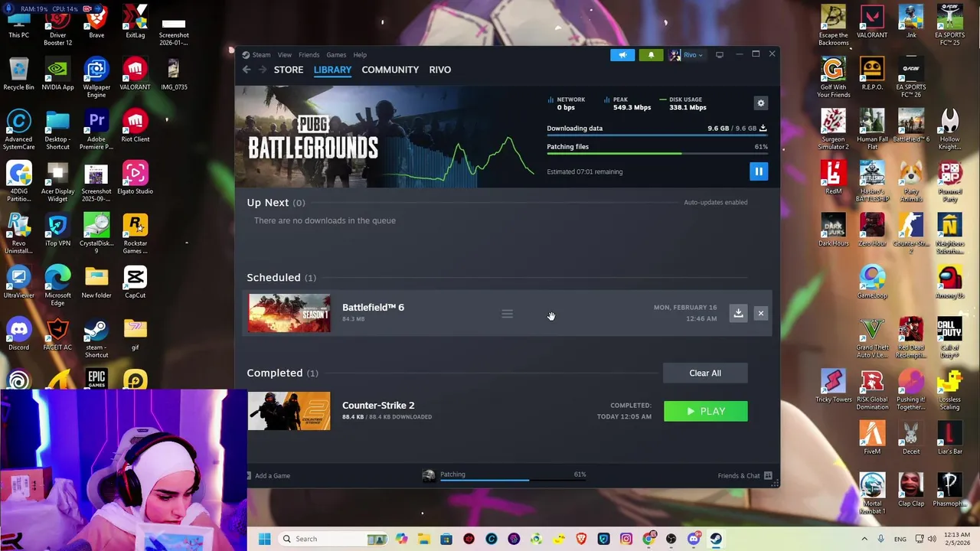Open the Steam menu
The image size is (980, 551).
tap(261, 55)
